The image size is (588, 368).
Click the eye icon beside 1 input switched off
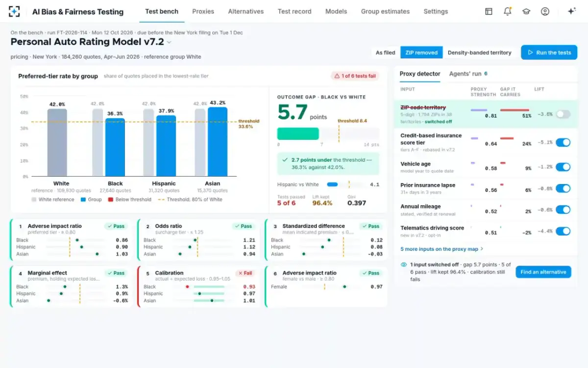[404, 264]
